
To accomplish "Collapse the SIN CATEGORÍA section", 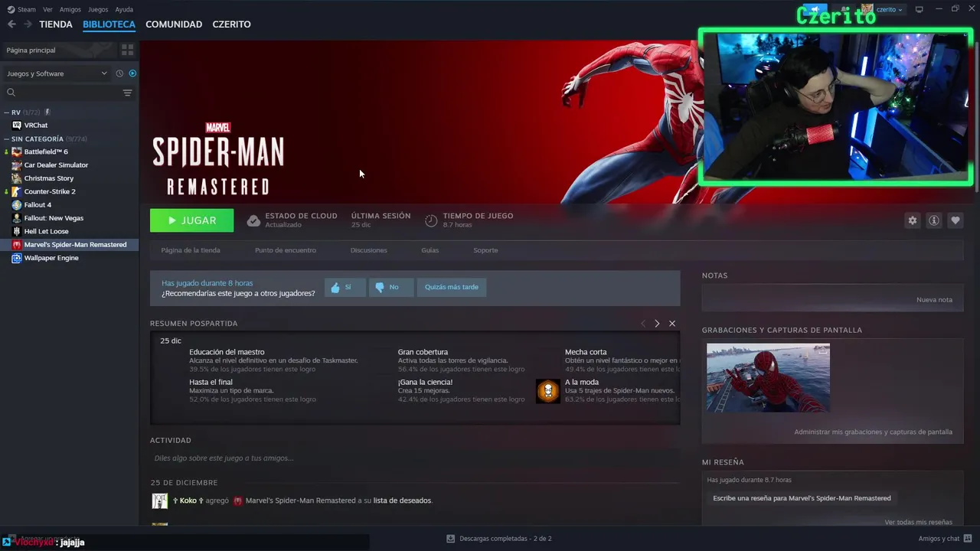I will coord(7,139).
